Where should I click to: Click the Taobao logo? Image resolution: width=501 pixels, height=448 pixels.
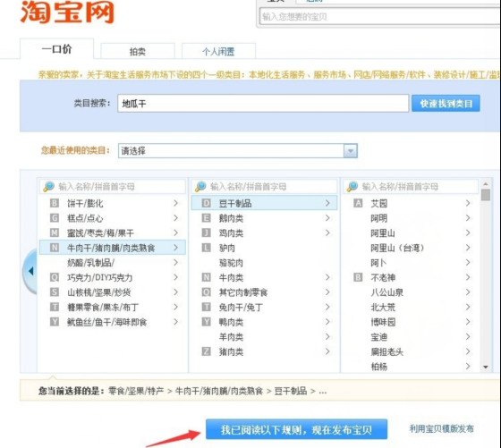click(67, 13)
